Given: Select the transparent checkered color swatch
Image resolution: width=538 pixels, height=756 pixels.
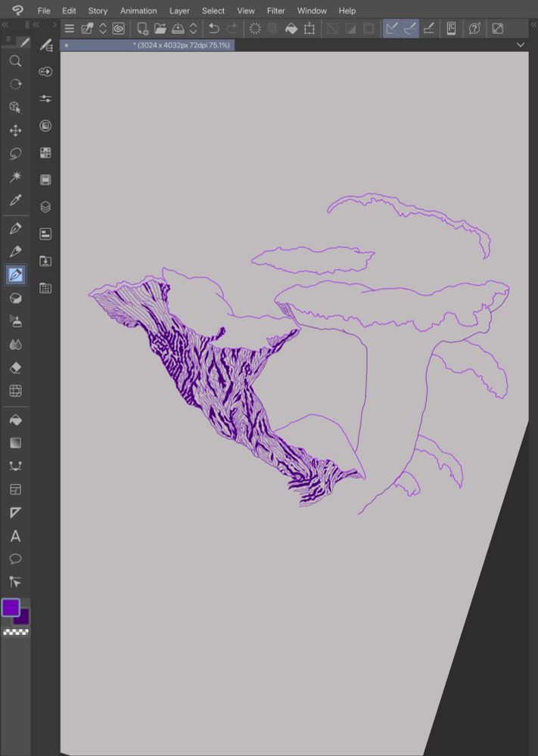Looking at the screenshot, I should (16, 632).
